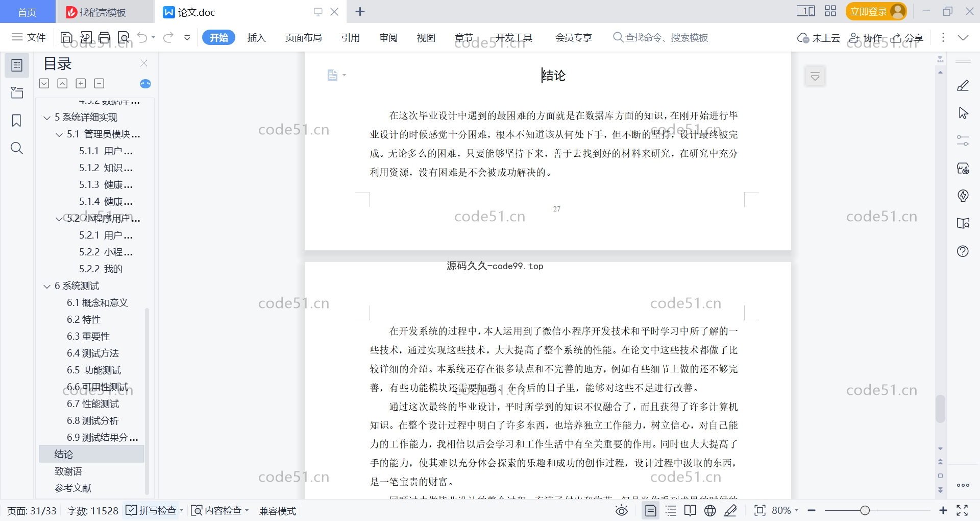Click the eye protection mode icon
Screen dimensions: 980x521
coord(622,510)
